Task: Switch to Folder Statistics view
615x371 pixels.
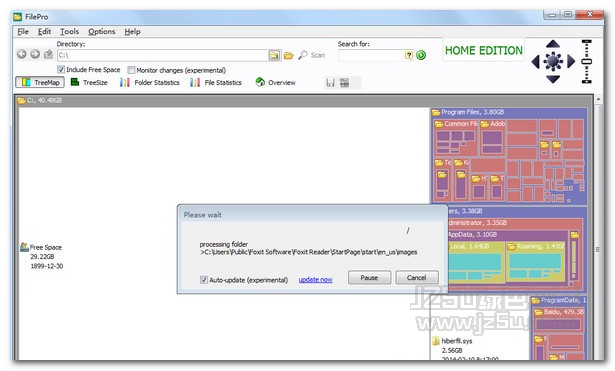Action: point(149,82)
